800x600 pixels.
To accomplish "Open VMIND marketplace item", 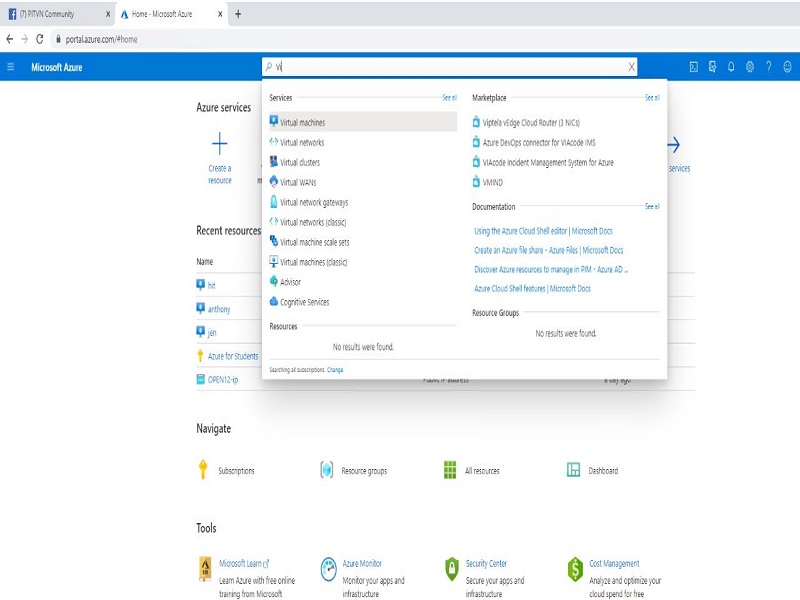I will coord(492,182).
